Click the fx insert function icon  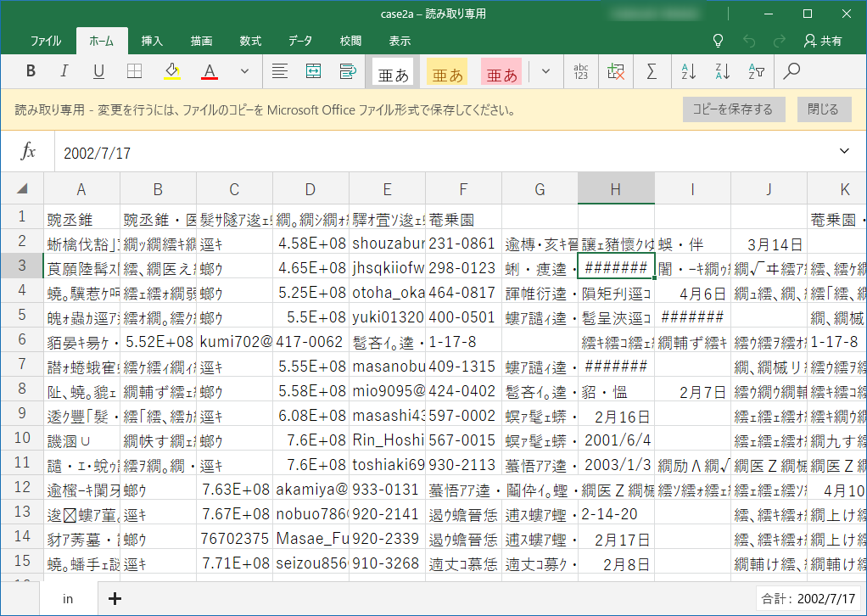[x=28, y=152]
